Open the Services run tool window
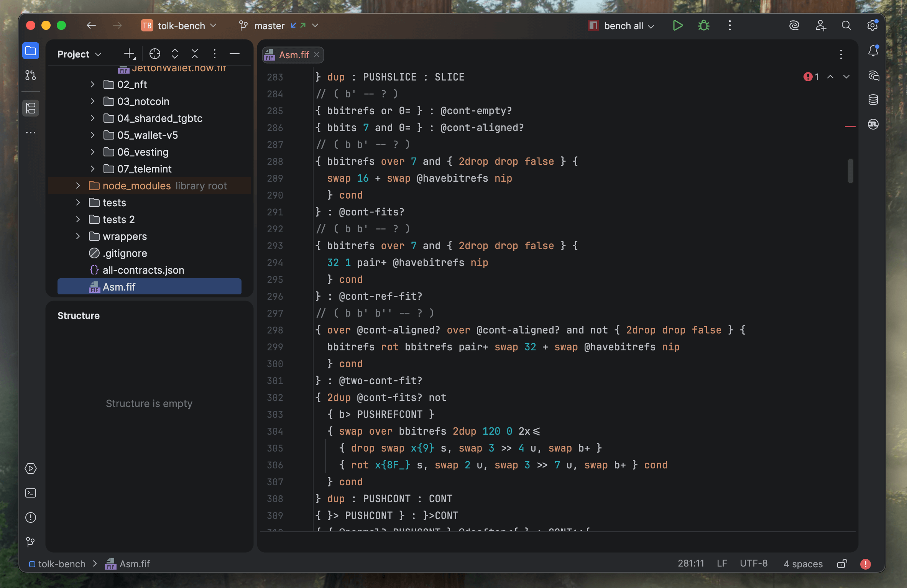Screen dimensions: 907x588 coord(31,468)
